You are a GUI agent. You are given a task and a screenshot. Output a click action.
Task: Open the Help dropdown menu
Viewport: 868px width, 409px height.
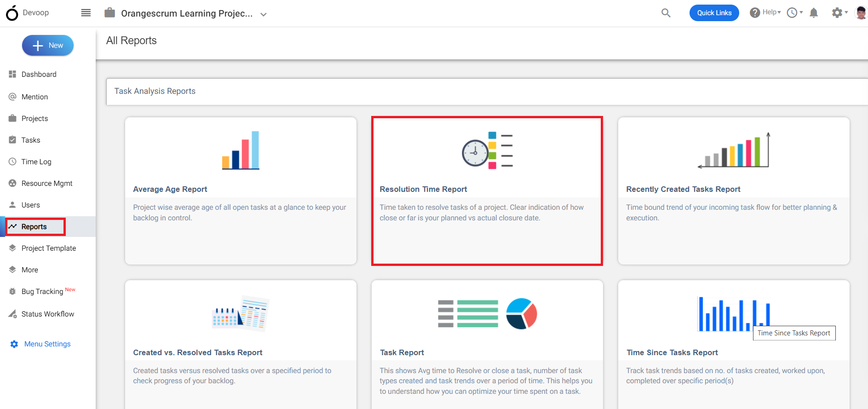click(x=765, y=12)
